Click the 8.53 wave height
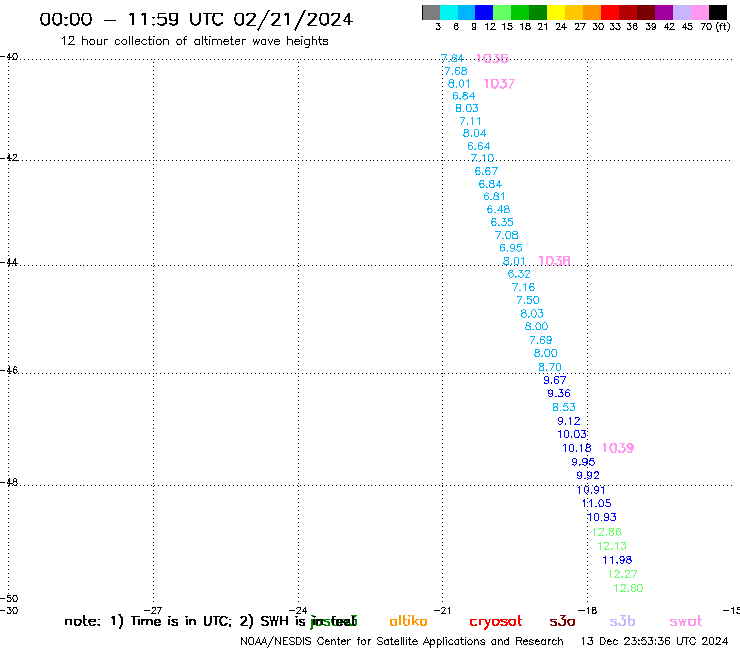Image resolution: width=740 pixels, height=650 pixels. (564, 407)
